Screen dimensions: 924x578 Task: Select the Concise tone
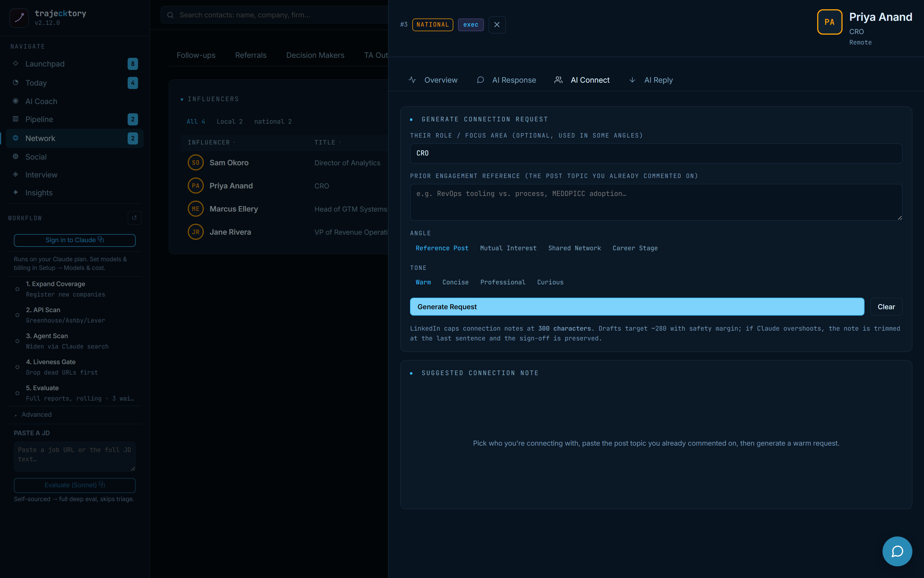(x=456, y=282)
